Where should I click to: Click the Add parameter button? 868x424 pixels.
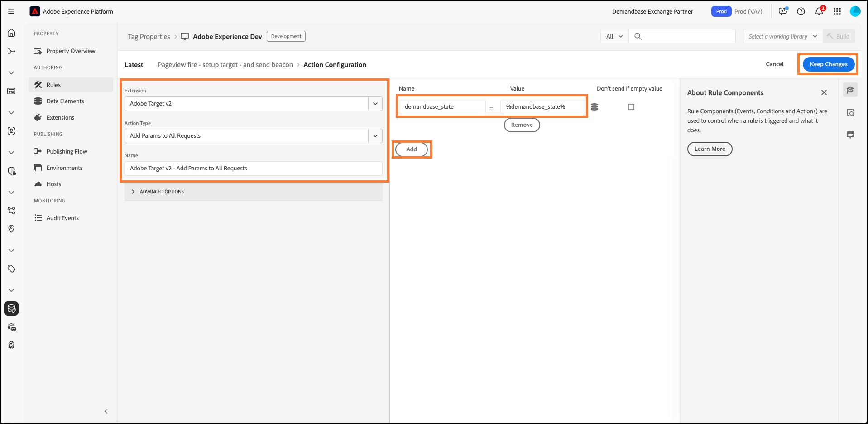pos(411,149)
